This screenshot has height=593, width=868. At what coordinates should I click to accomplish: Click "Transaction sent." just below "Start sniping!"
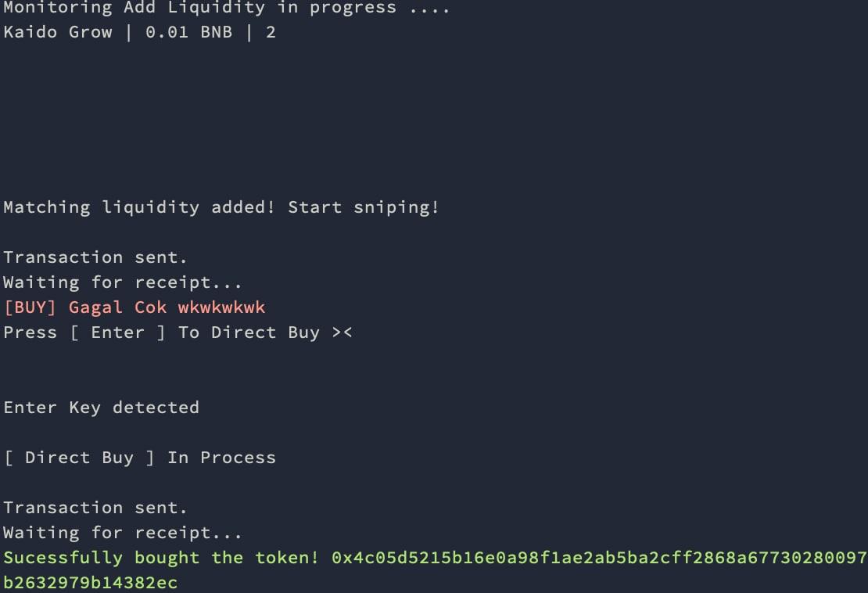95,257
